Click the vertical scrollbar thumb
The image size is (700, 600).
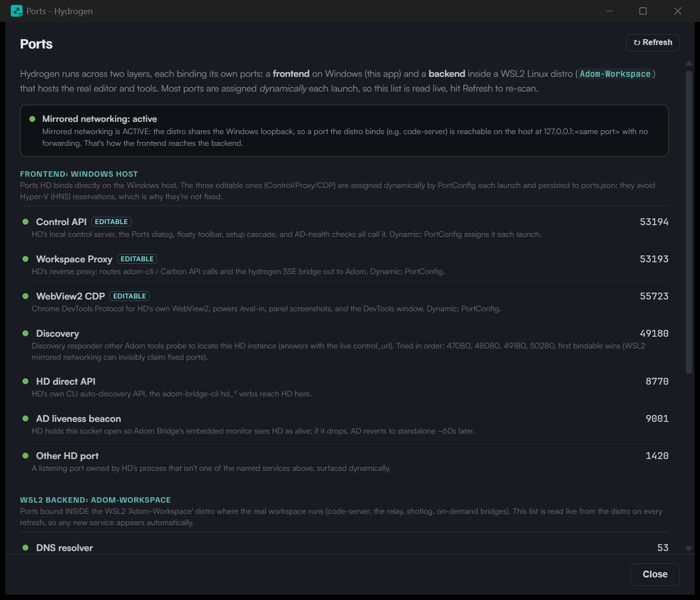point(689,222)
